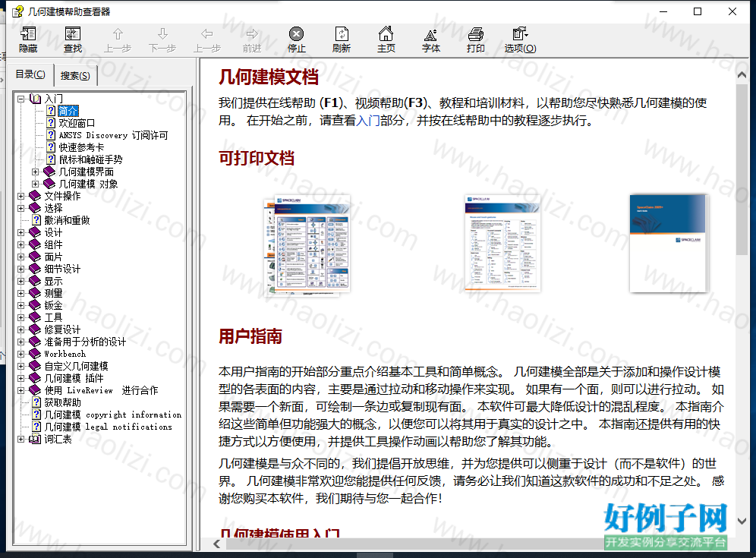
Task: Expand the 文件操作 tree node
Action: click(x=20, y=196)
